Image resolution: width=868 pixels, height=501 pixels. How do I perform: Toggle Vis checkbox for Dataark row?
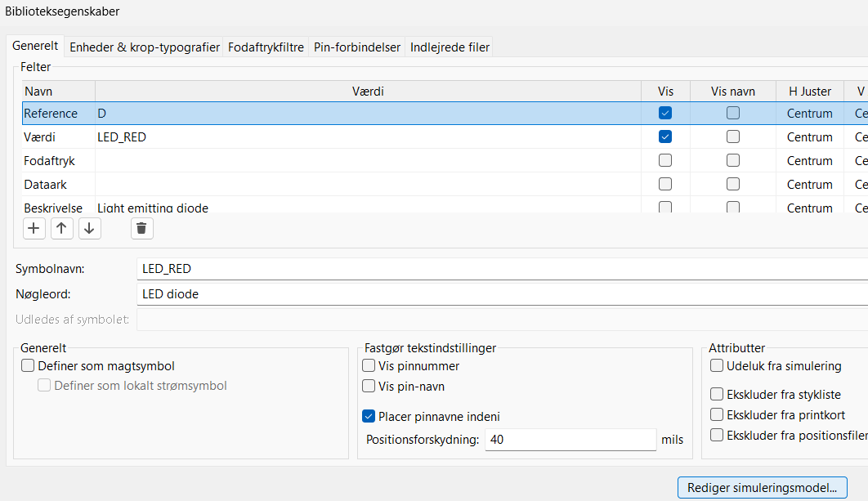(665, 185)
